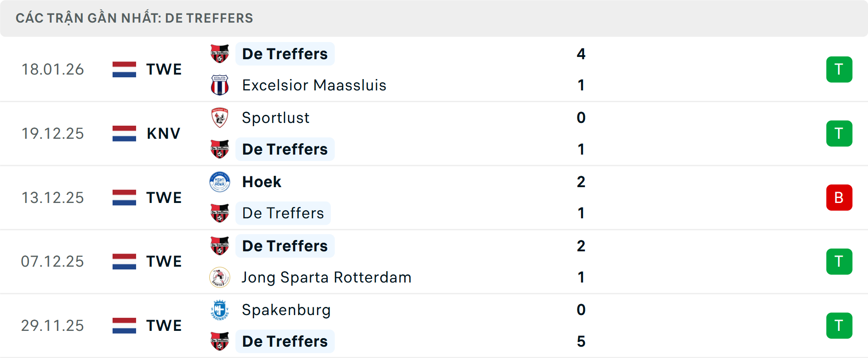This screenshot has height=358, width=868.
Task: Click the Excelsior Maassluis club crest
Action: pyautogui.click(x=220, y=85)
